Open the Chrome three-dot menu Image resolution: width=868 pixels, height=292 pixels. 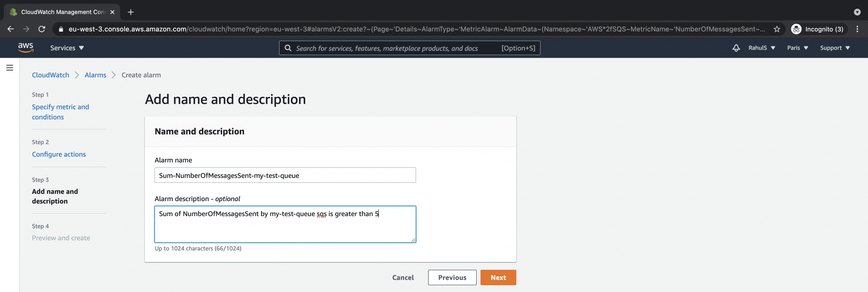857,29
